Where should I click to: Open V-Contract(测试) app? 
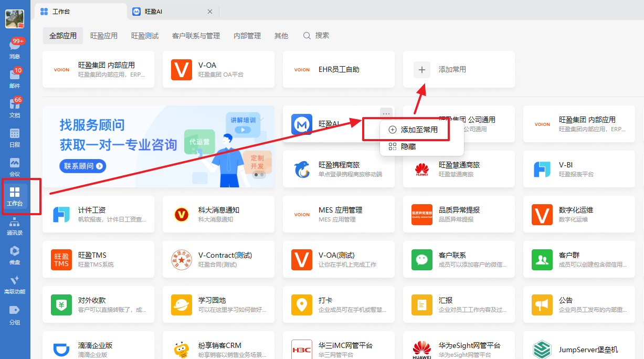(219, 259)
